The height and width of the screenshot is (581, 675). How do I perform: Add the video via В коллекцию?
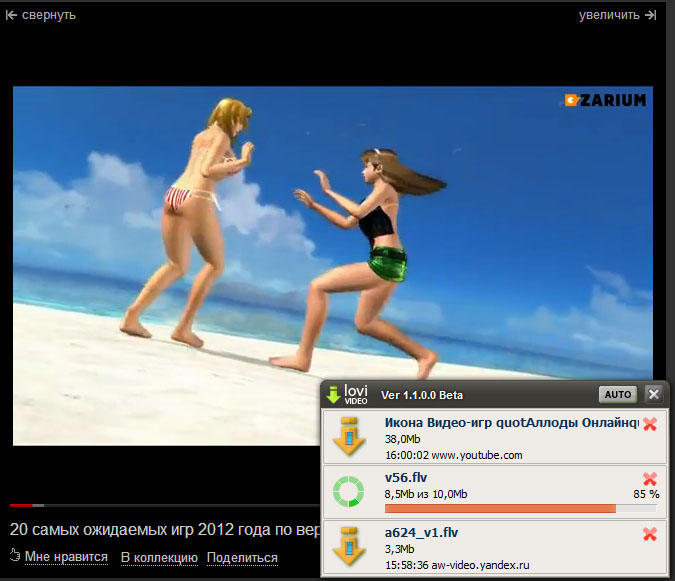(159, 557)
